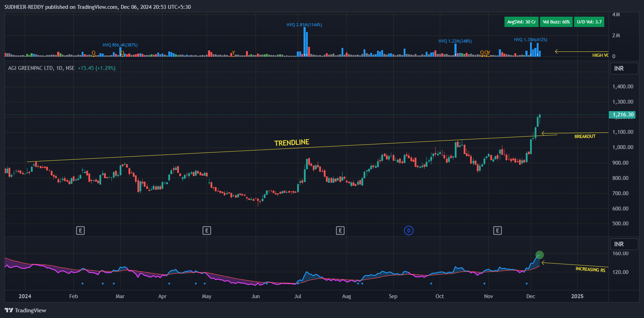
Task: Click the Mar label on time axis
Action: [120, 296]
